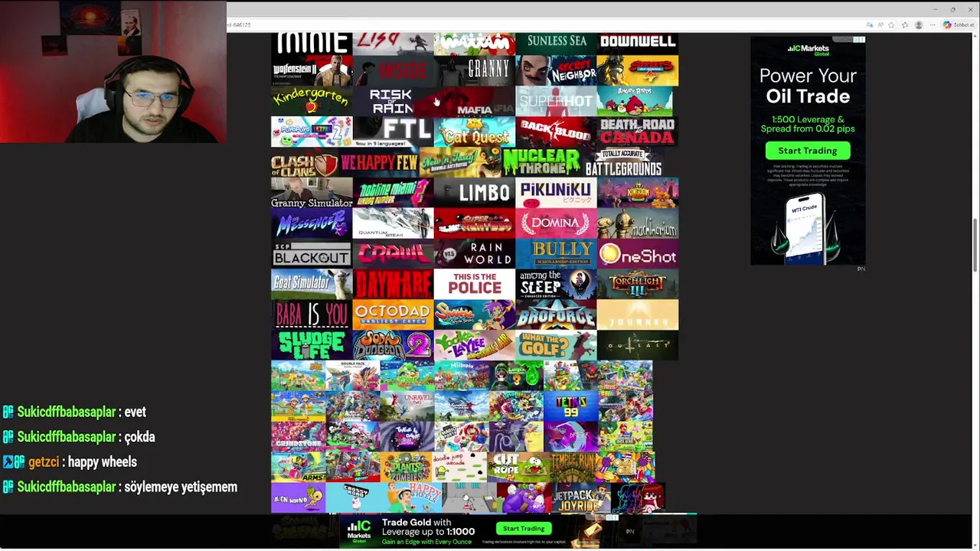Click the page vertical scrollbar thumb
980x551 pixels.
pos(975,245)
